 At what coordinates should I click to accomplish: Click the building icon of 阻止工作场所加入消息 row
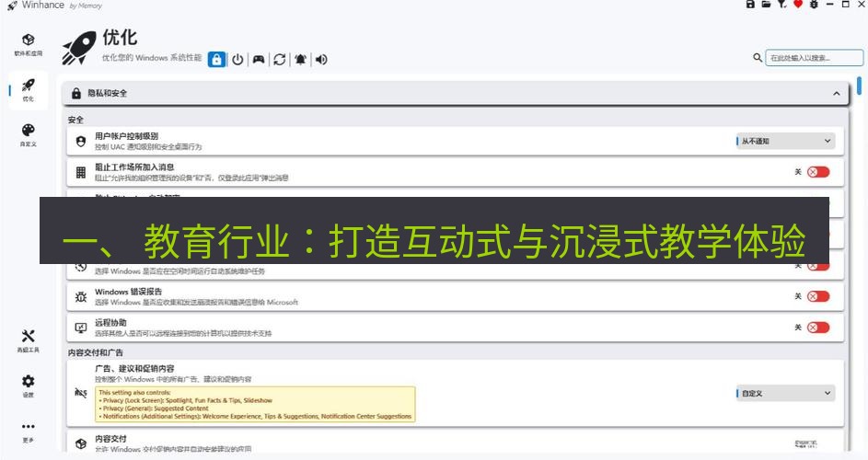(81, 173)
